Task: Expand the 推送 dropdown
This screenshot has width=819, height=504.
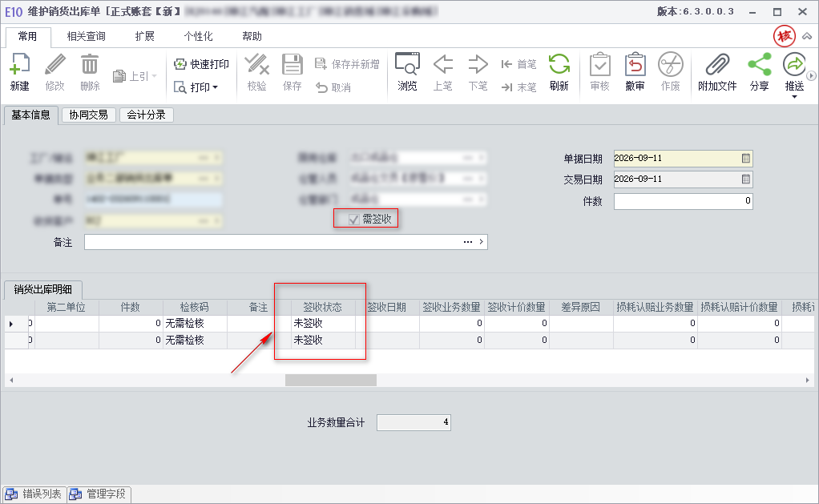Action: [794, 97]
